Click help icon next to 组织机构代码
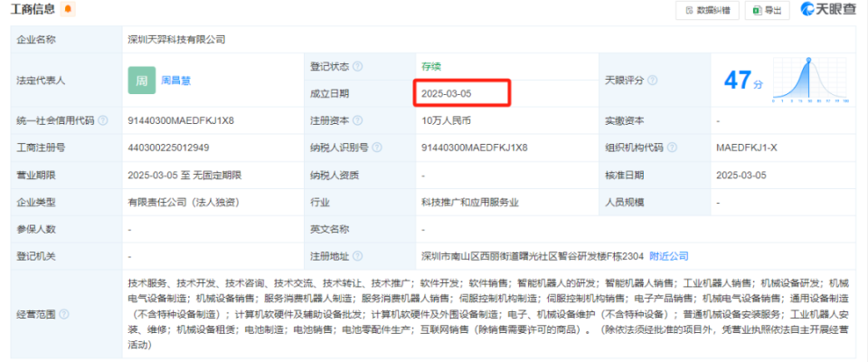The image size is (868, 362). pyautogui.click(x=672, y=148)
